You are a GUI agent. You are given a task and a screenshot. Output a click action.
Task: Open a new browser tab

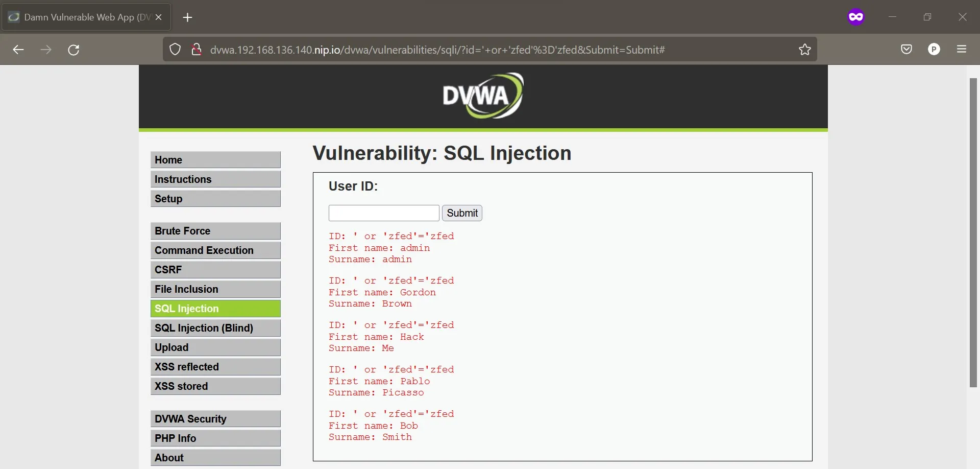(x=187, y=17)
